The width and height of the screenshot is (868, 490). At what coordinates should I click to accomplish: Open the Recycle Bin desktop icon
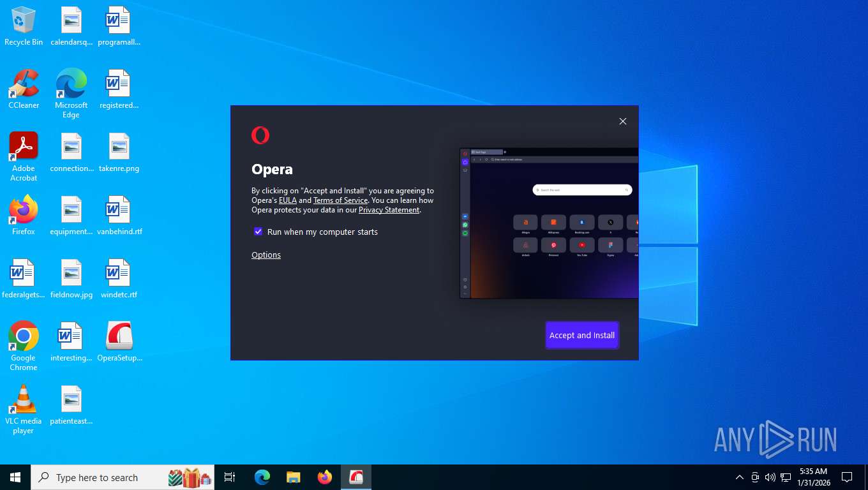(x=24, y=26)
